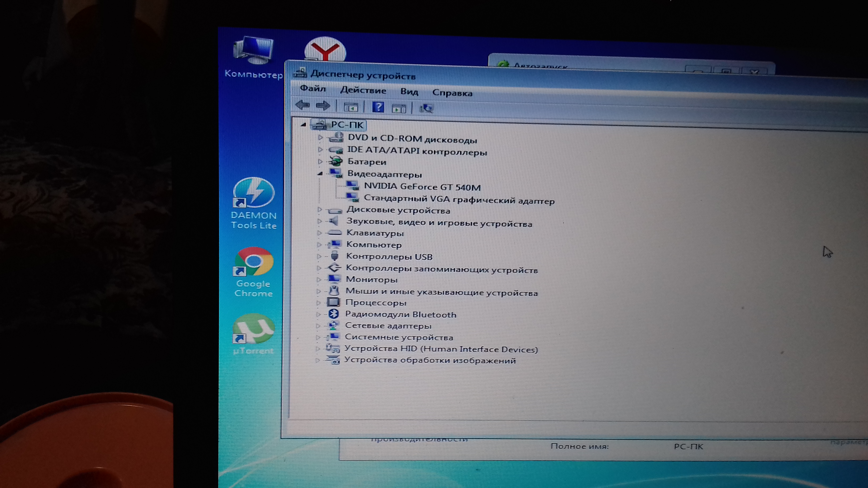
Task: Click the Back arrow toolbar icon
Action: [302, 105]
